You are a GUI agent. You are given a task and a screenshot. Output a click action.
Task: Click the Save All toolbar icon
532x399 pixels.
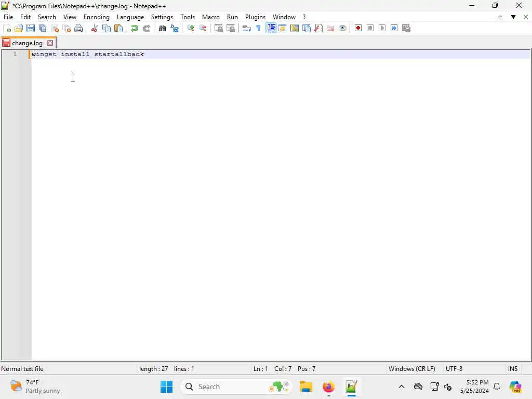click(43, 28)
